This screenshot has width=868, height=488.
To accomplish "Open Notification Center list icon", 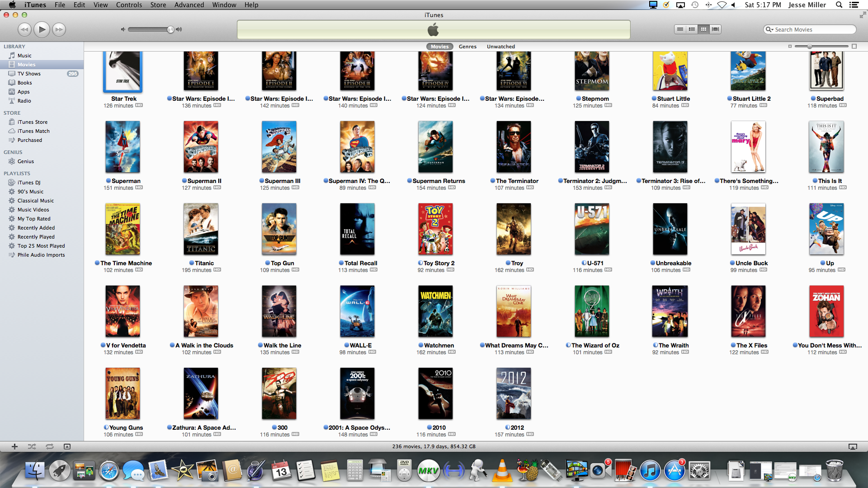I will point(854,5).
